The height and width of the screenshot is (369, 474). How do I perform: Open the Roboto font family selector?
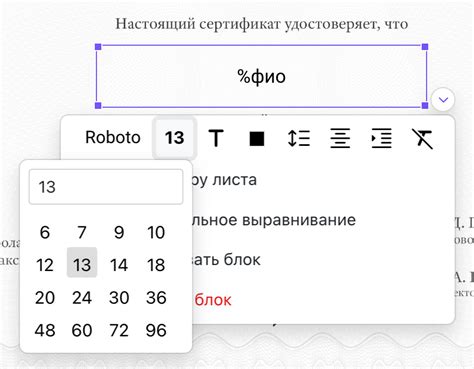coord(113,137)
